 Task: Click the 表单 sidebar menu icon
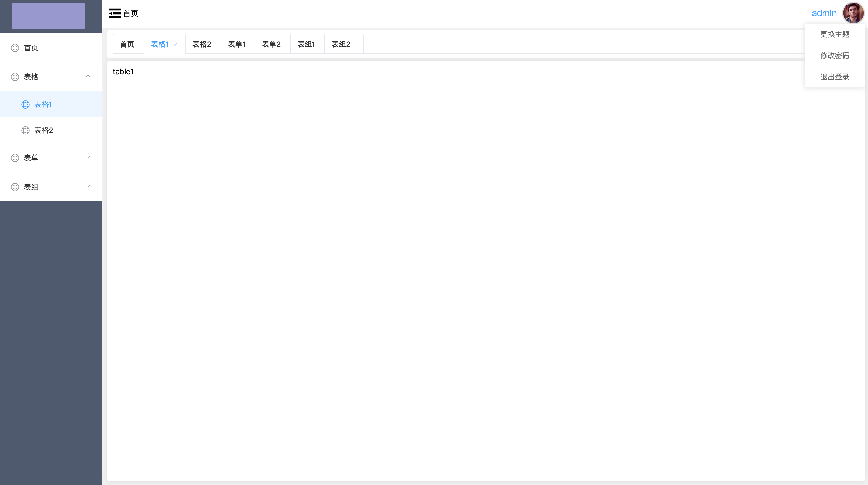(15, 158)
